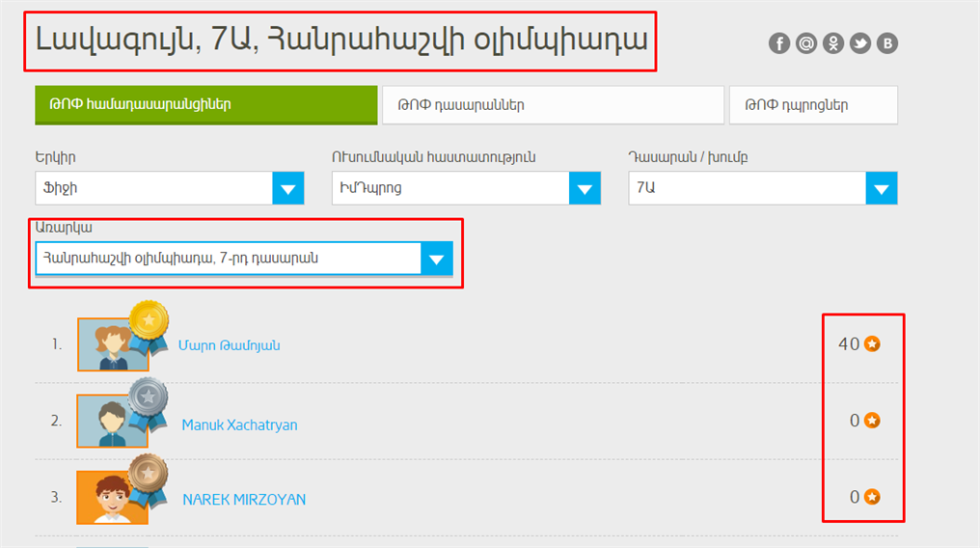Share via the Mail.ru @ icon
980x548 pixels.
coord(806,43)
